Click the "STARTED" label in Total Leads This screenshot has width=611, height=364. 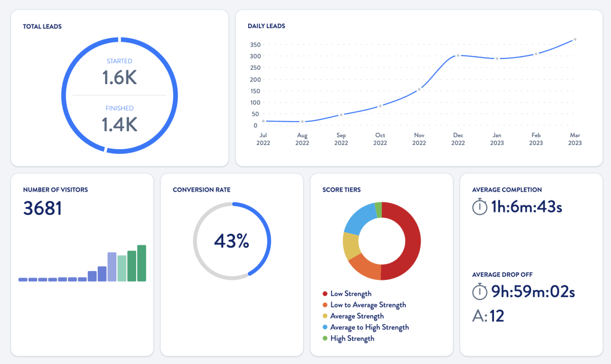119,61
